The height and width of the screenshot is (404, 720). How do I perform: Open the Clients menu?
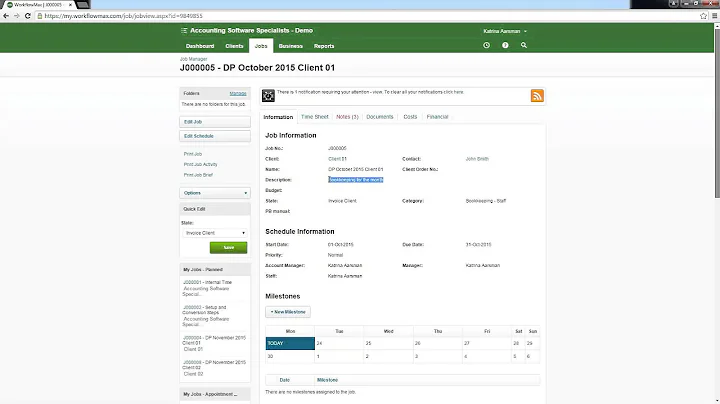point(234,46)
